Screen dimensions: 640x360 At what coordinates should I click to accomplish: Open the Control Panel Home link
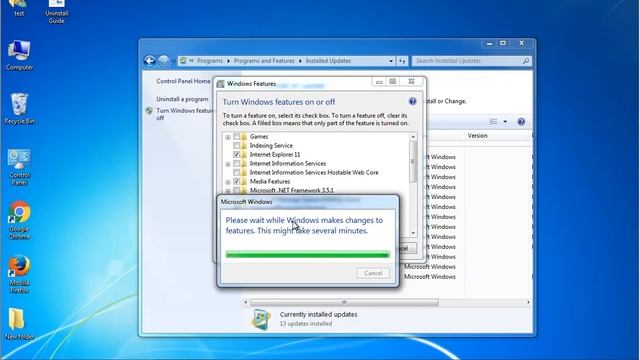[183, 81]
